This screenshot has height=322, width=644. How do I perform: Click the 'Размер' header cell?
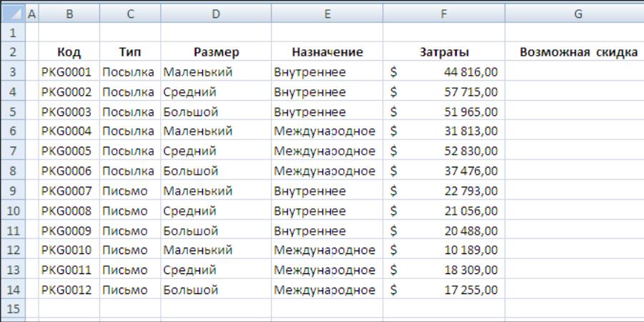pos(216,52)
